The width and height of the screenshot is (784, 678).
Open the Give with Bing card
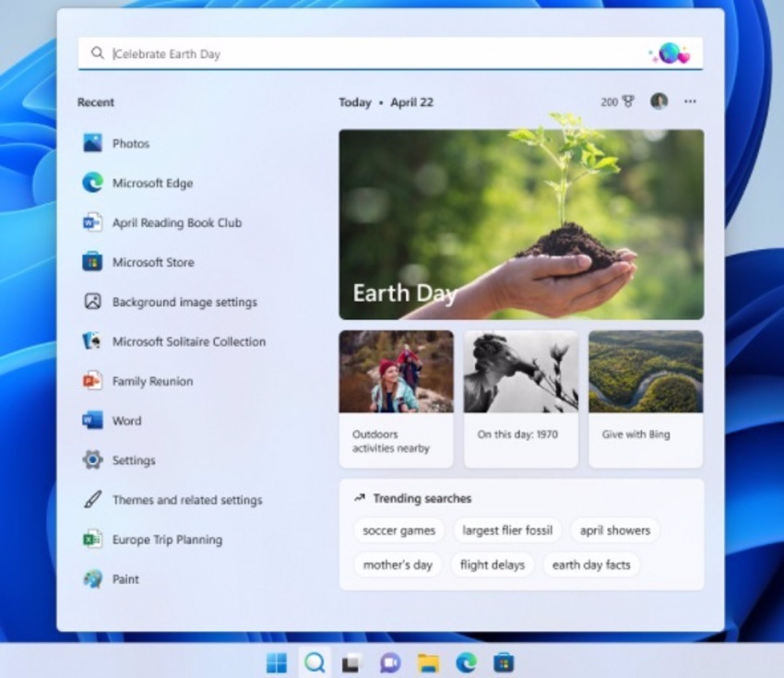click(x=645, y=398)
